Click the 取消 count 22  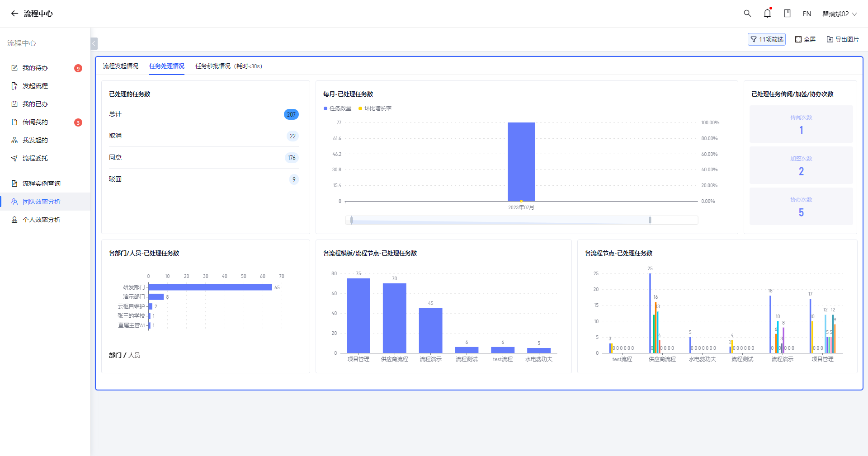coord(292,136)
